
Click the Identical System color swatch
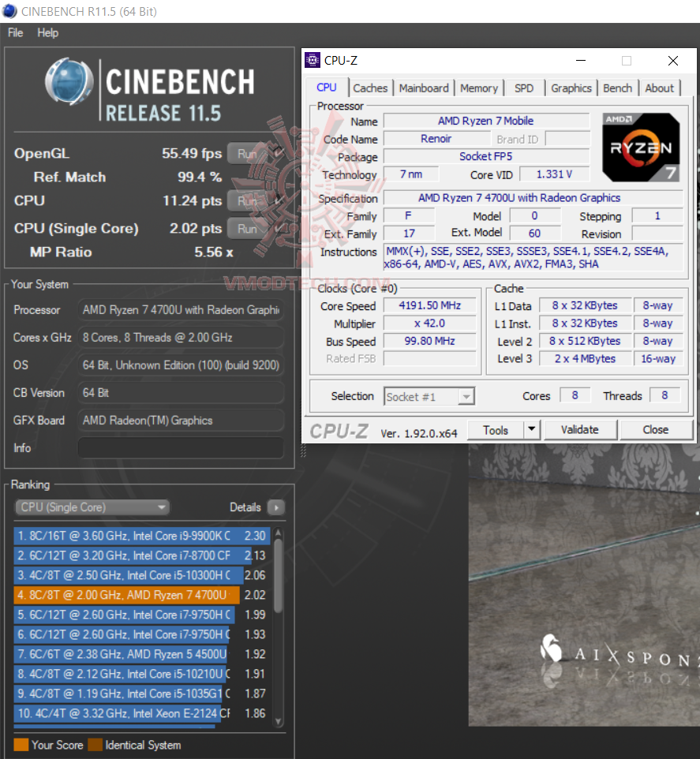click(x=95, y=745)
